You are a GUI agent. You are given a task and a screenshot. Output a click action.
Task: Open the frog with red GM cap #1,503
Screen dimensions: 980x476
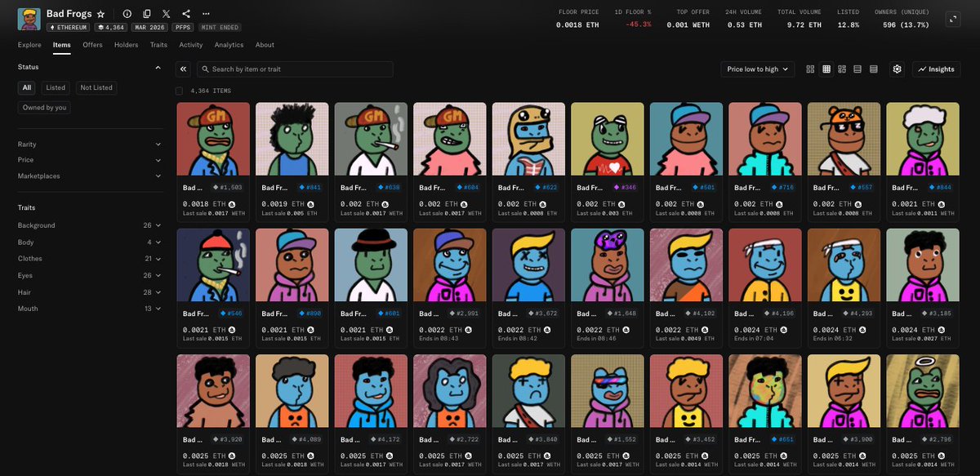tap(213, 139)
